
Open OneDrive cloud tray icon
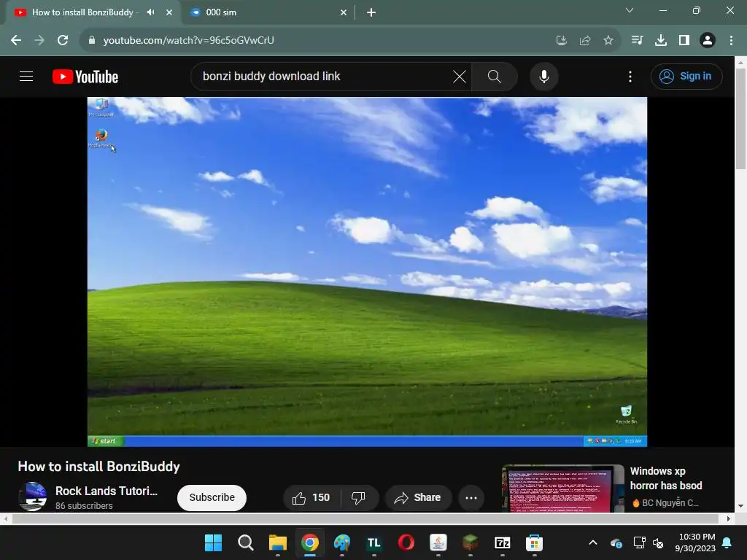point(616,542)
